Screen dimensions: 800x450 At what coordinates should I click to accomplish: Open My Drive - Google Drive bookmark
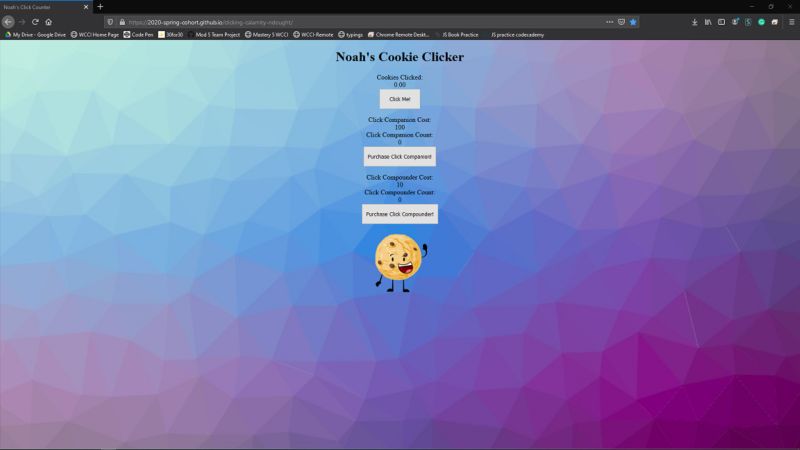[35, 35]
